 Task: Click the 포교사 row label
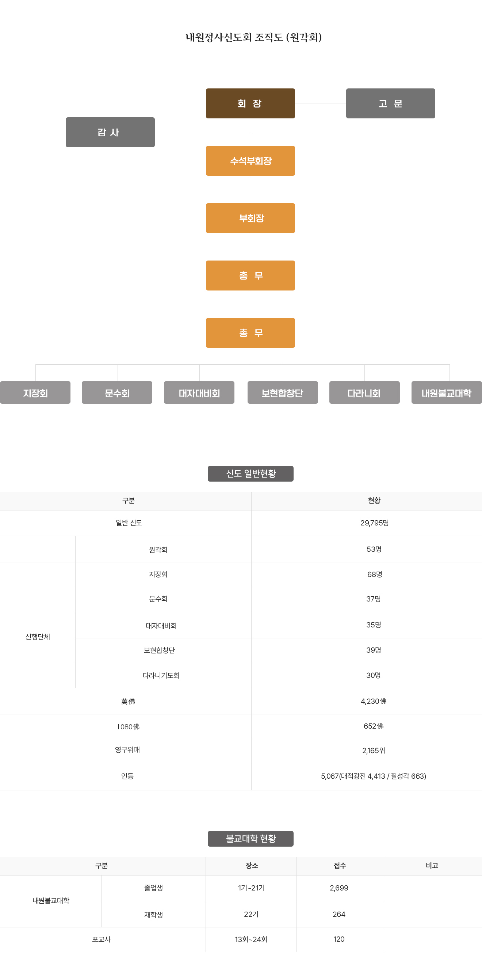tap(101, 939)
